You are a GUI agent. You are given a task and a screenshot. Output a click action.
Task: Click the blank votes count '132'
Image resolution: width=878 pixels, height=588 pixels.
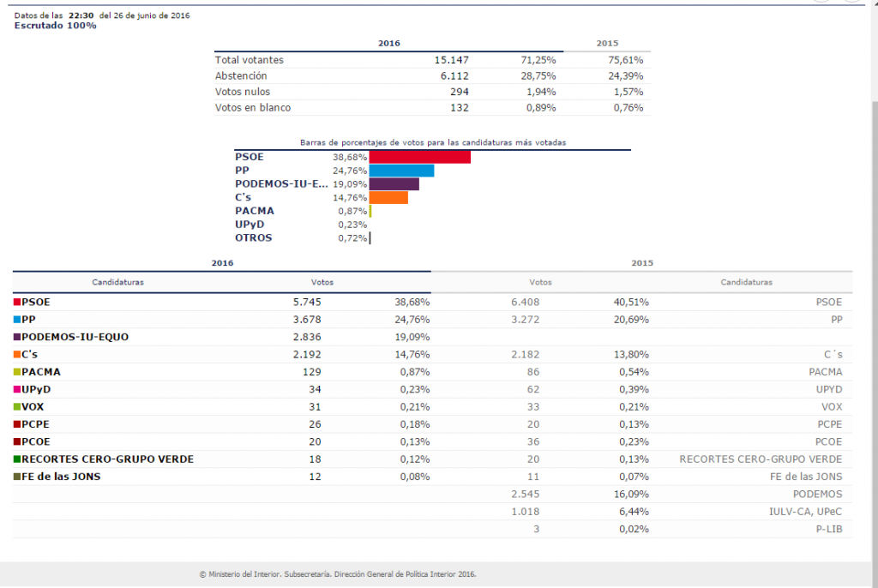coord(460,107)
